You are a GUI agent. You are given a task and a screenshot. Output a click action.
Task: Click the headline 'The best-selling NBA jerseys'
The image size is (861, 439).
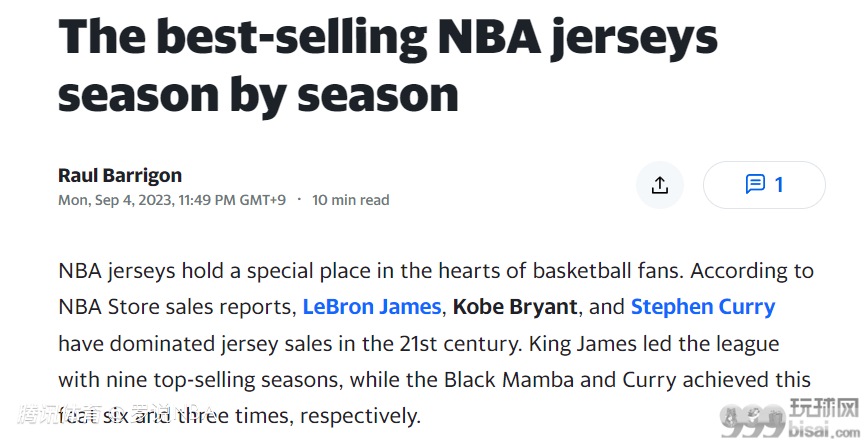pyautogui.click(x=388, y=36)
